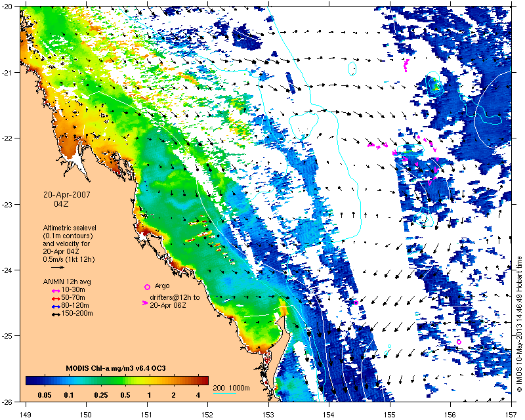Click the '80-120m' depth label
The height and width of the screenshot is (420, 525).
75,305
